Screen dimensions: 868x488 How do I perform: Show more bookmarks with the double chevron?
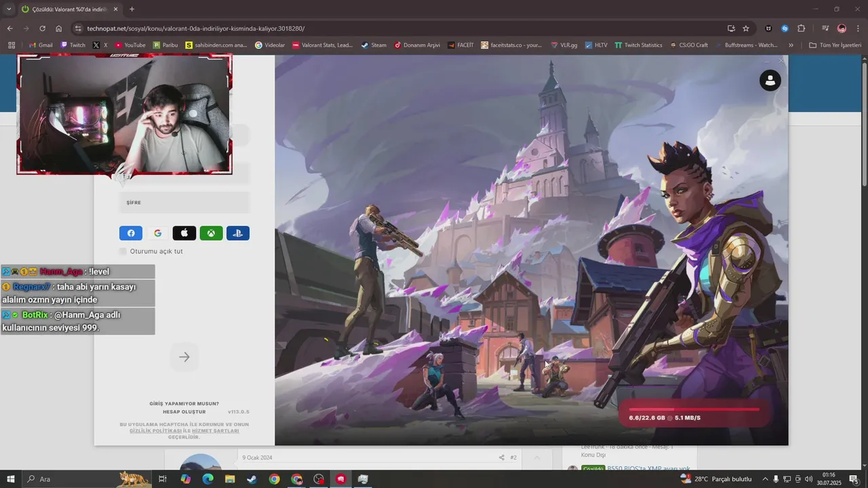coord(791,45)
